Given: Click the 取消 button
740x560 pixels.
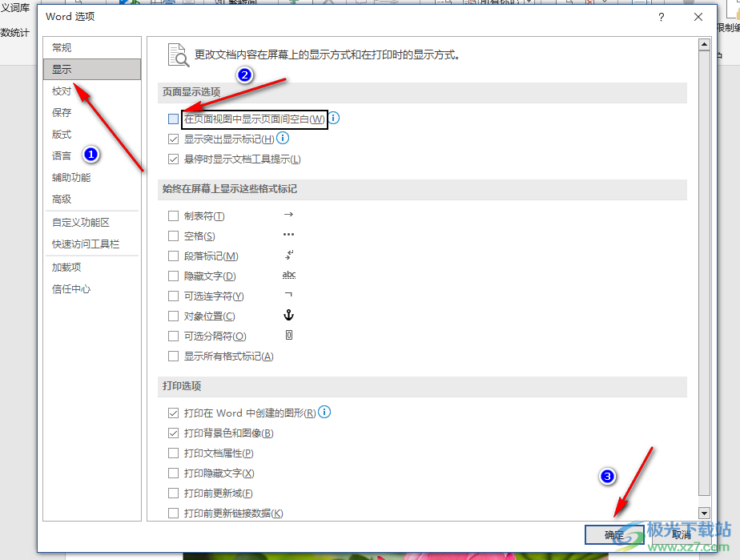Looking at the screenshot, I should click(x=682, y=535).
